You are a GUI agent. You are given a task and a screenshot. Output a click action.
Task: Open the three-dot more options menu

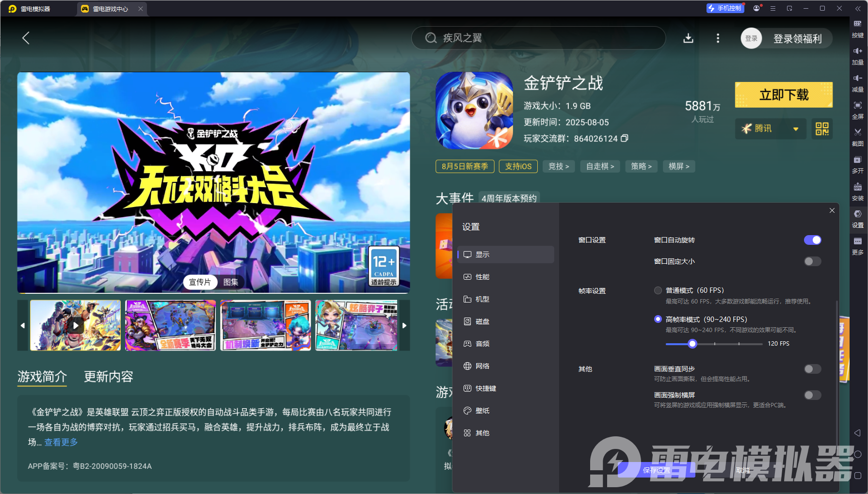coord(718,38)
